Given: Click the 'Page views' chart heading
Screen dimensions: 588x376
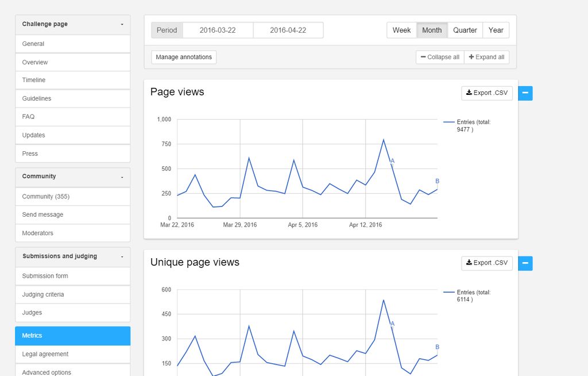Looking at the screenshot, I should pos(177,92).
